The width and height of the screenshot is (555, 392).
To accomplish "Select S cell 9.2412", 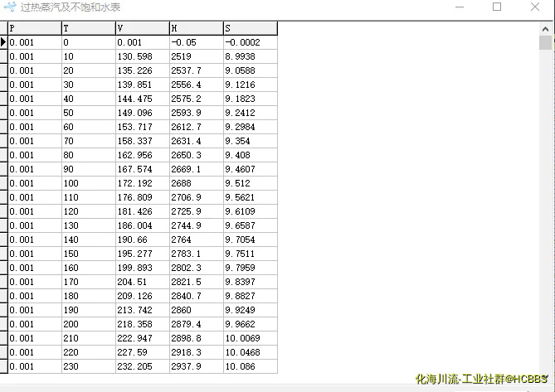I will pyautogui.click(x=251, y=113).
